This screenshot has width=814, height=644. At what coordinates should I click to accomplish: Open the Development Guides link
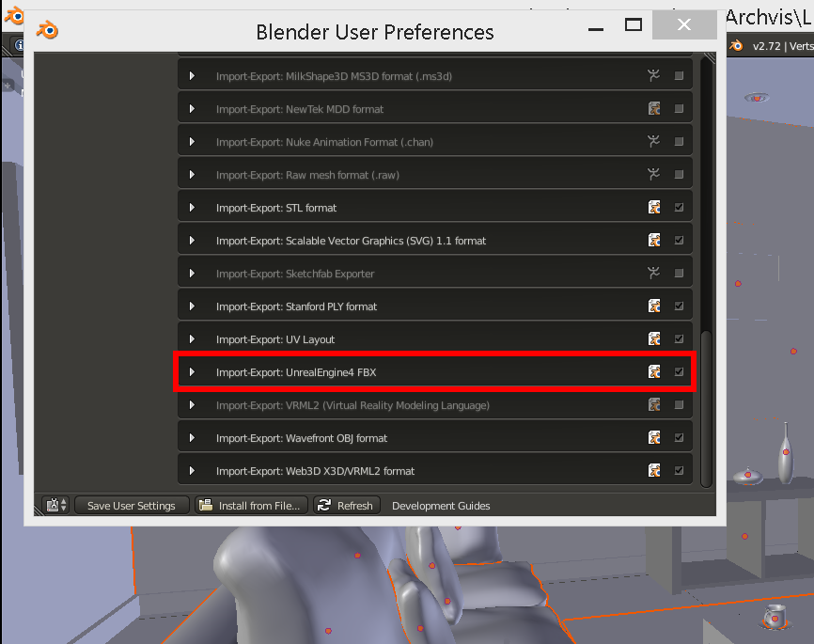coord(441,506)
